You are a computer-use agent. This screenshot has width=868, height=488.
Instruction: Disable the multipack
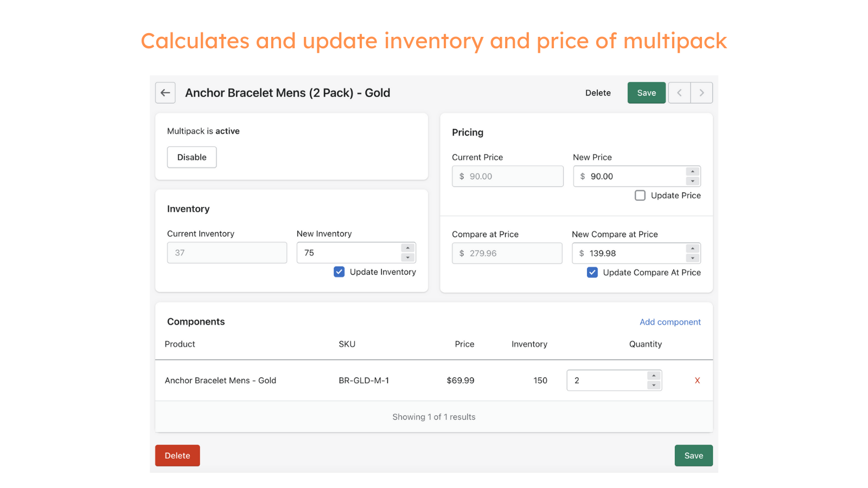tap(192, 157)
